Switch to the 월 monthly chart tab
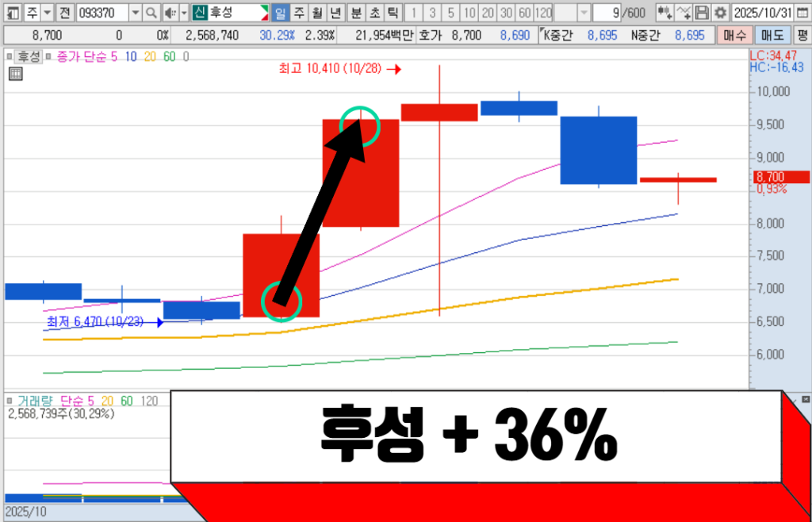 tap(316, 13)
